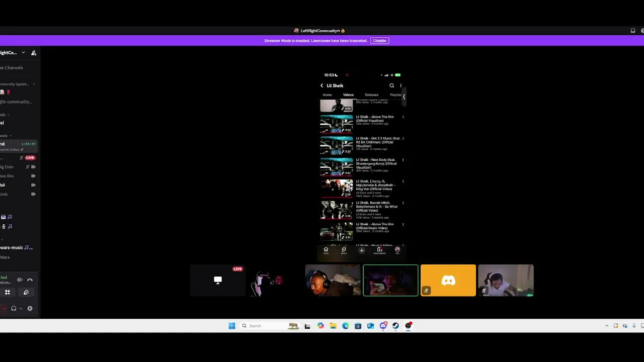Viewport: 644px width, 362px height.
Task: Open options menu for King Von video
Action: (403, 182)
